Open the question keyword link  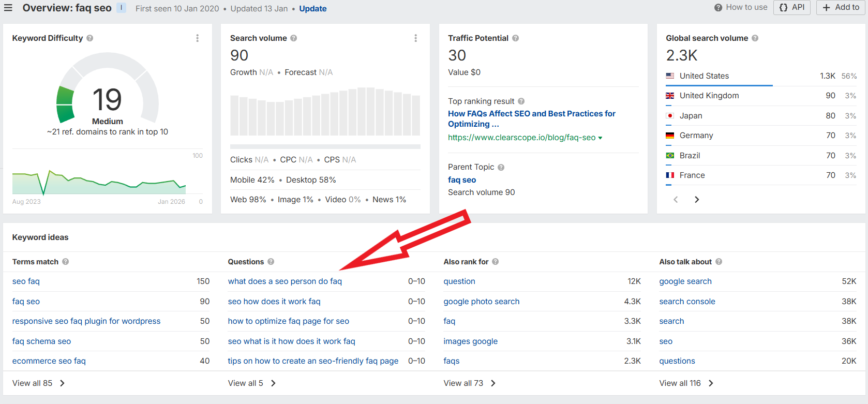click(459, 281)
